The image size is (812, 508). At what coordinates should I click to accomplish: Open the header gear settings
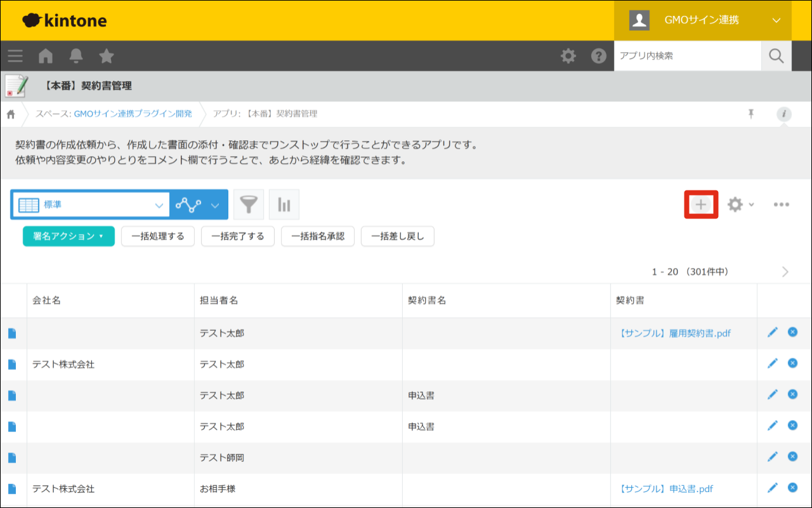568,56
